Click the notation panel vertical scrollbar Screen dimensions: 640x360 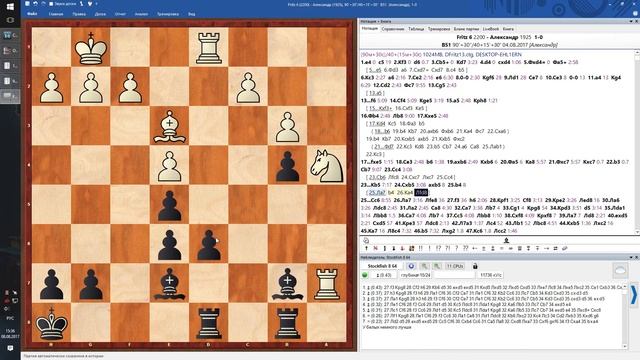(x=637, y=142)
